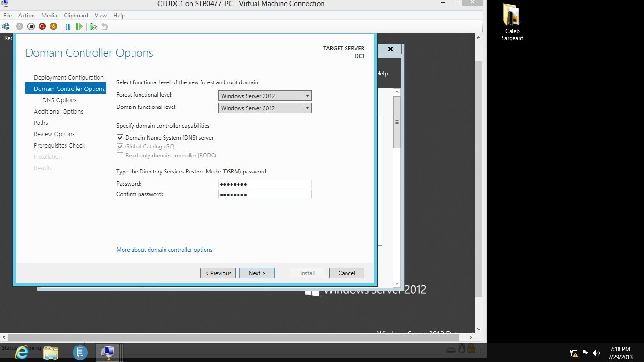Open More about domain controller options link

[x=165, y=250]
